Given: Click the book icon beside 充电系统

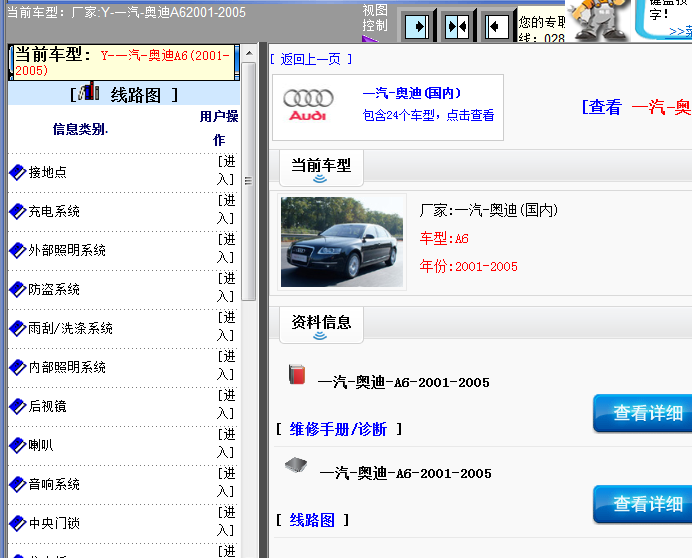Looking at the screenshot, I should click(x=18, y=211).
